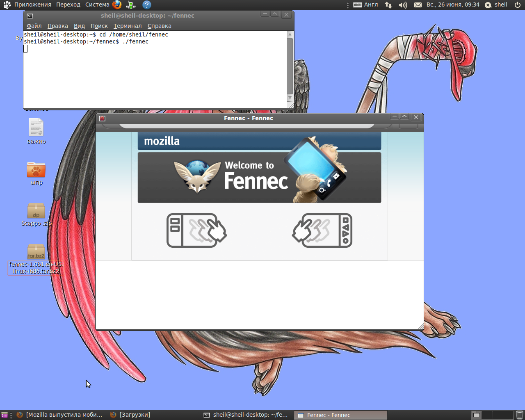
Task: Switch to the Mozilla выпустила моби… Firefox window
Action: pos(59,415)
